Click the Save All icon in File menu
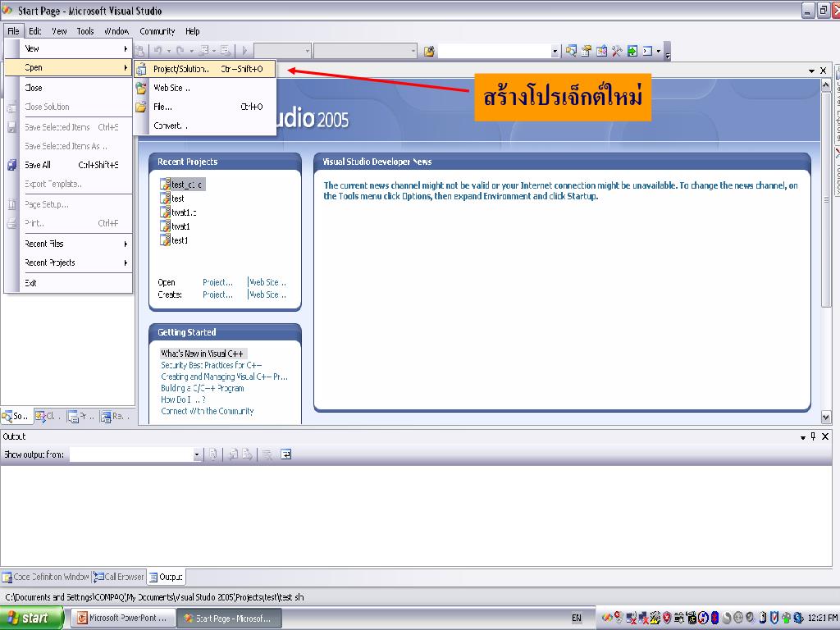The height and width of the screenshot is (630, 840). pyautogui.click(x=11, y=165)
